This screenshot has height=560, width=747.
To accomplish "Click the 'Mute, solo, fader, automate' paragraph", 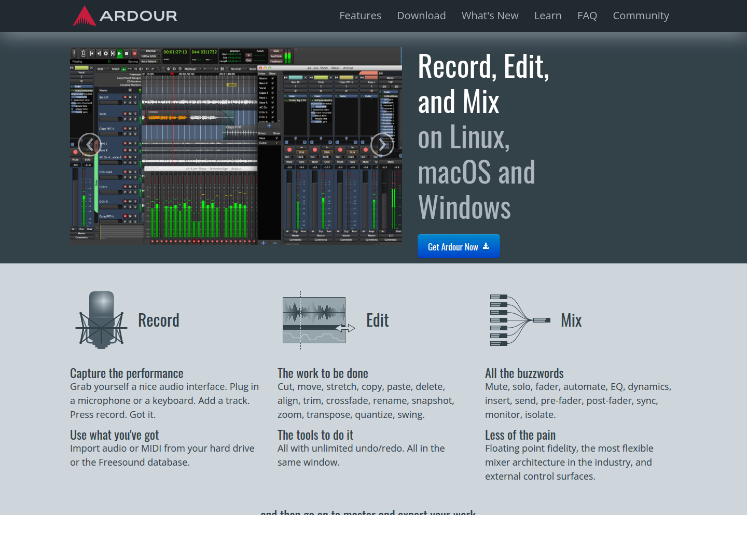I will coord(578,401).
